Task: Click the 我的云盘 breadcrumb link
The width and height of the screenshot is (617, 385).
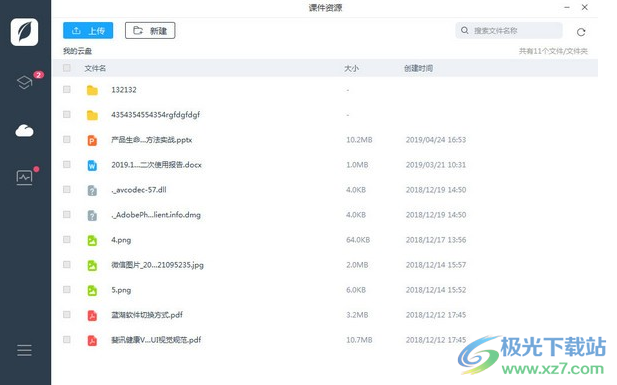Action: pyautogui.click(x=77, y=51)
